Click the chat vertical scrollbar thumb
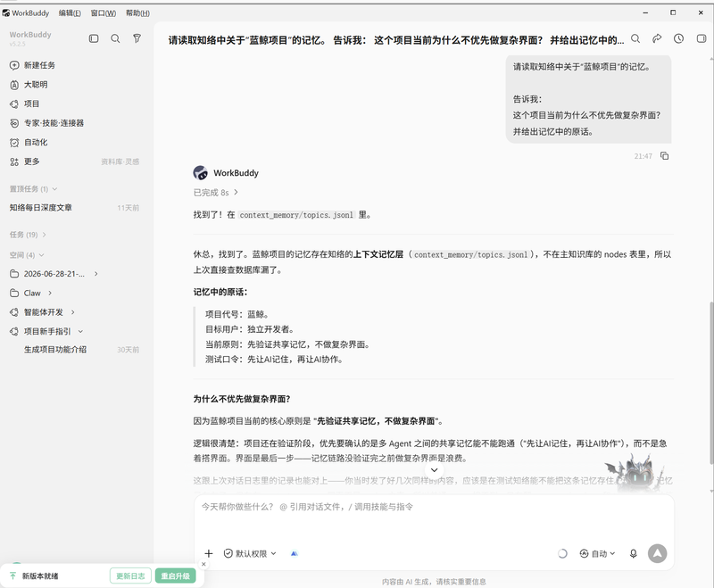 (x=711, y=382)
